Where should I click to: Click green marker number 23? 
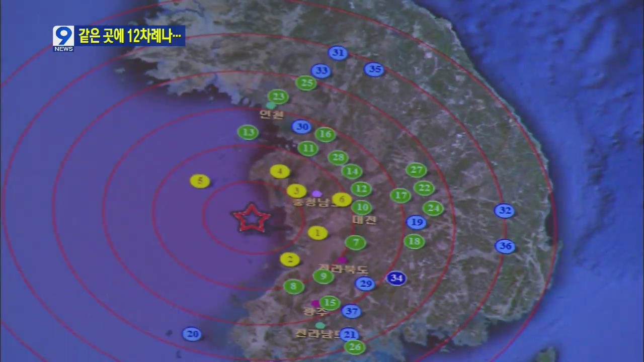[x=278, y=97]
